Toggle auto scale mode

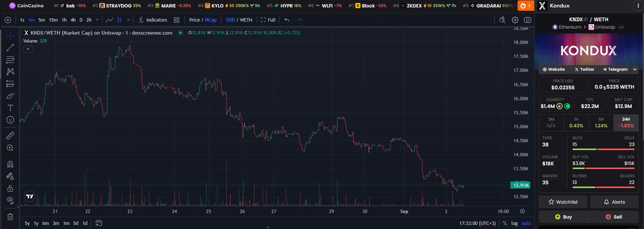pos(526,223)
